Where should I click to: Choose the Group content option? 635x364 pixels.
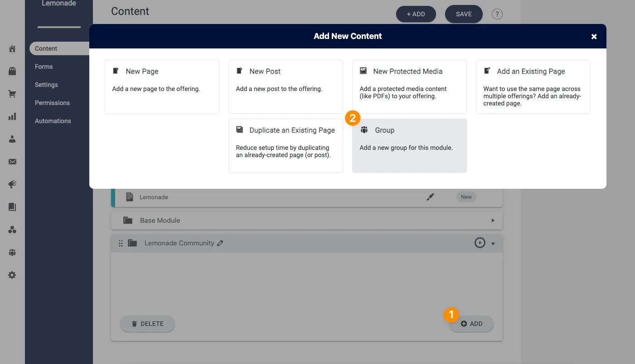tap(409, 145)
